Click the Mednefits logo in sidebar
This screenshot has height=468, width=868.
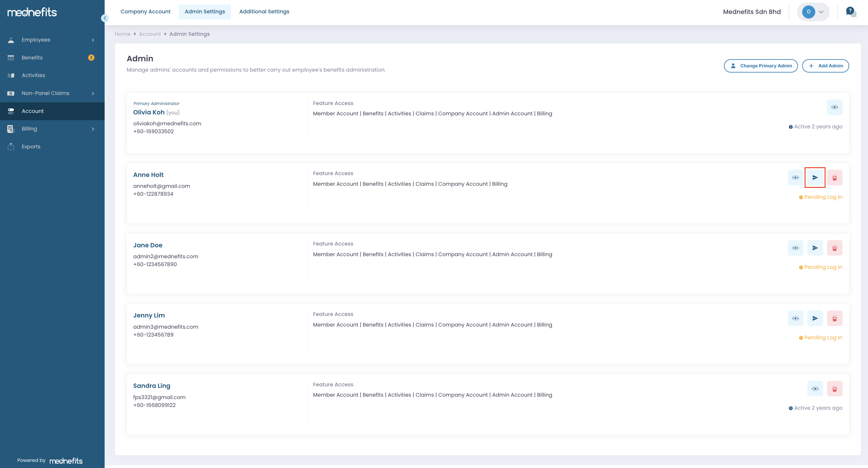point(32,12)
